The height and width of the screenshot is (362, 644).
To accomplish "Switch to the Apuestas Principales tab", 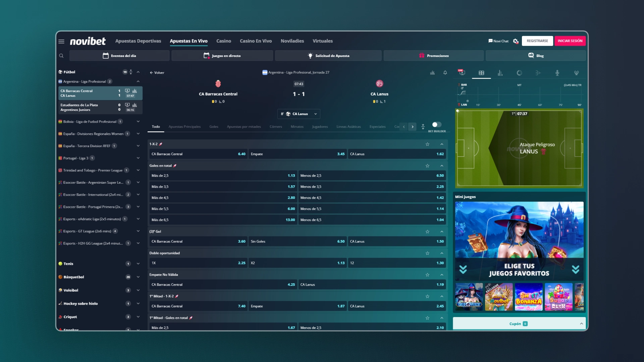I will [x=184, y=127].
